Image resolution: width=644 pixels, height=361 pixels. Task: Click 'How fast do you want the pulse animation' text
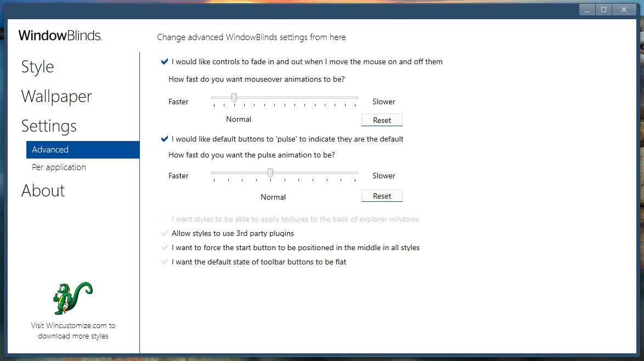[x=252, y=155]
